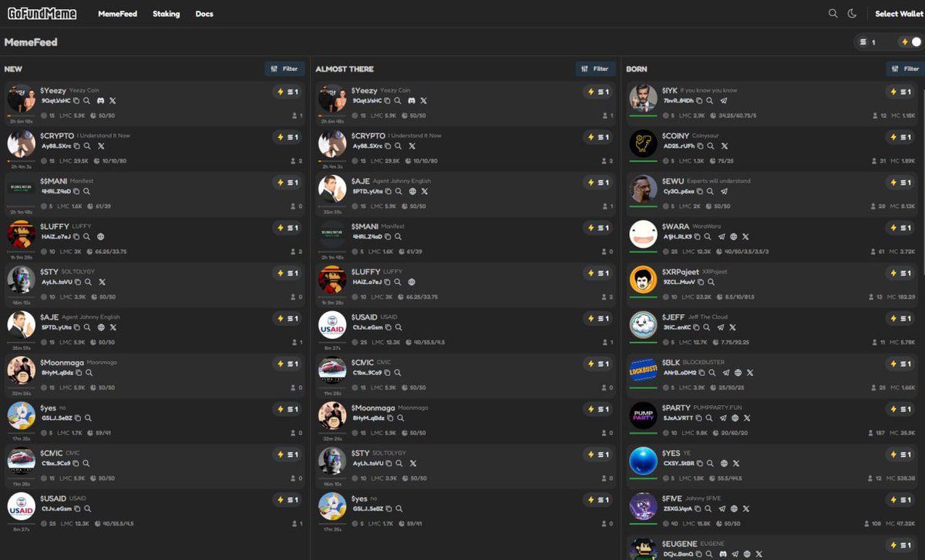Open the Blockbuster $BLK avatar

643,370
